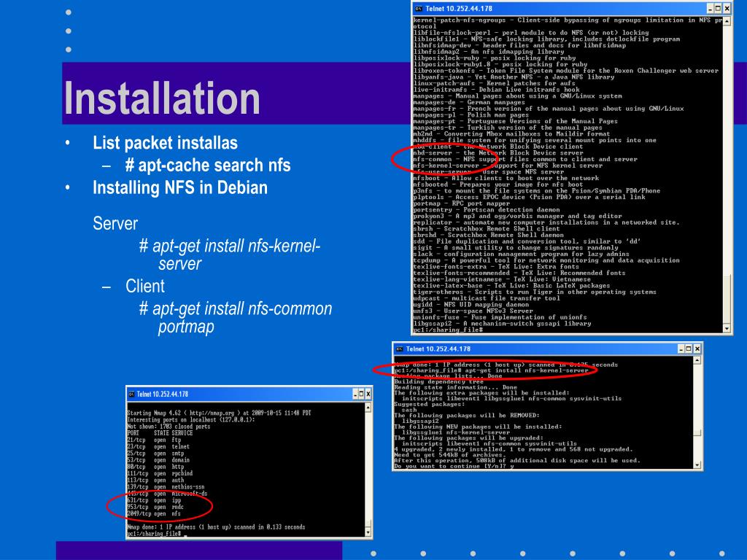Click 'nfsboot - Allow clients to boot' line

pyautogui.click(x=506, y=178)
